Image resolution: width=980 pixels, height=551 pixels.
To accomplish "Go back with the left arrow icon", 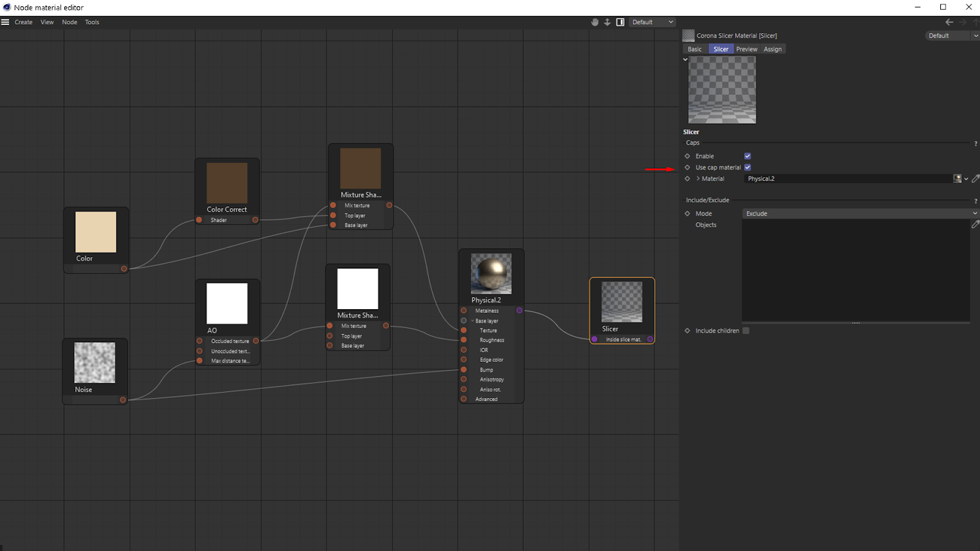I will pyautogui.click(x=949, y=22).
